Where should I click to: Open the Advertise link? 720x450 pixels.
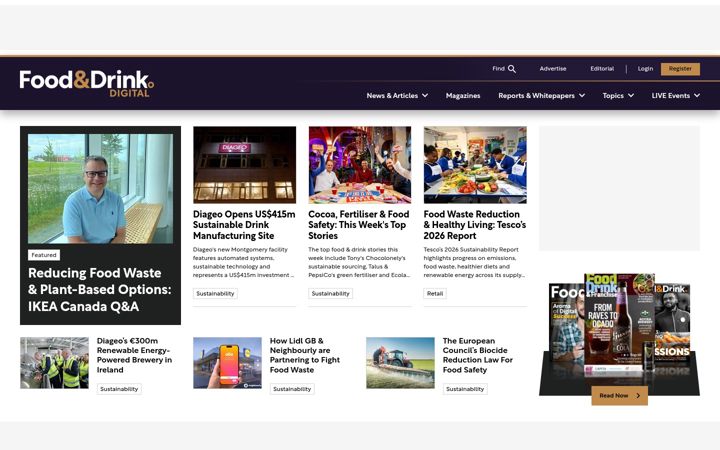[x=553, y=68]
